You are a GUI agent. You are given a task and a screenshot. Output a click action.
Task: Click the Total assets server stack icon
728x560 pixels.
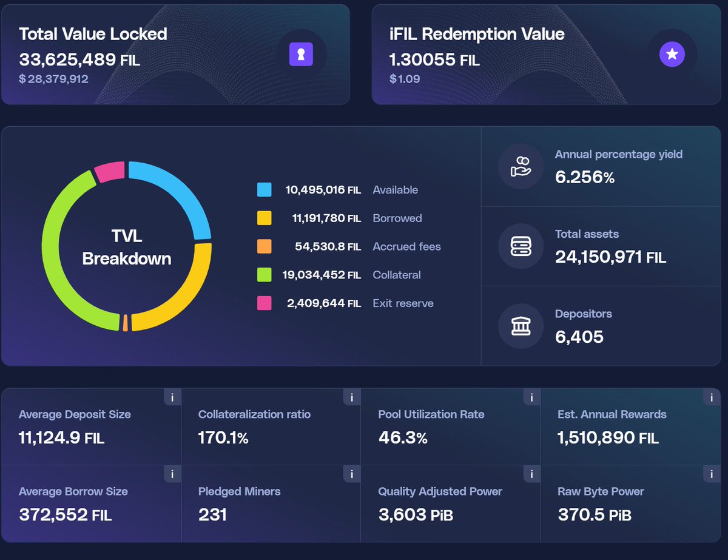[521, 246]
